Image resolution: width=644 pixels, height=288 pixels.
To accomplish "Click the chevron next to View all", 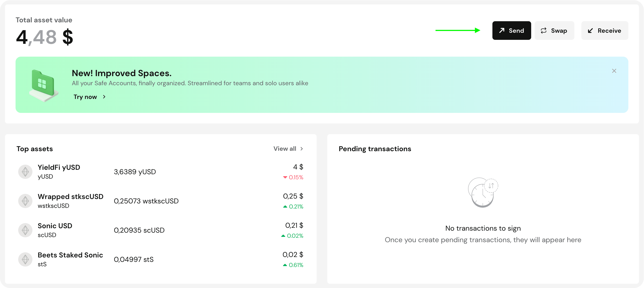I will click(x=302, y=149).
